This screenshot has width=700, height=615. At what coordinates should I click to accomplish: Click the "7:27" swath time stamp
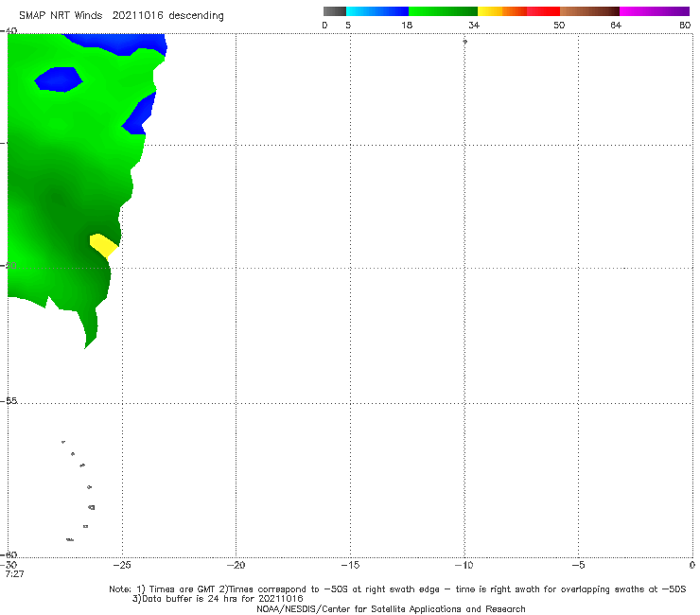tap(15, 574)
